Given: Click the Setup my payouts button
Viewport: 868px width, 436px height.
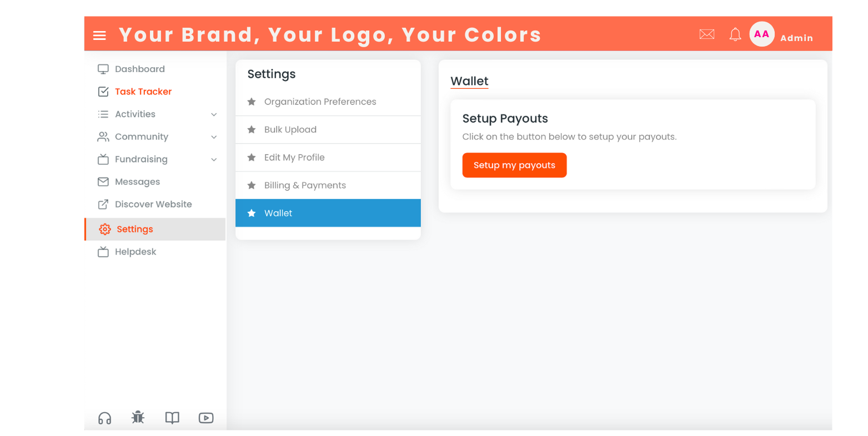Looking at the screenshot, I should [514, 165].
